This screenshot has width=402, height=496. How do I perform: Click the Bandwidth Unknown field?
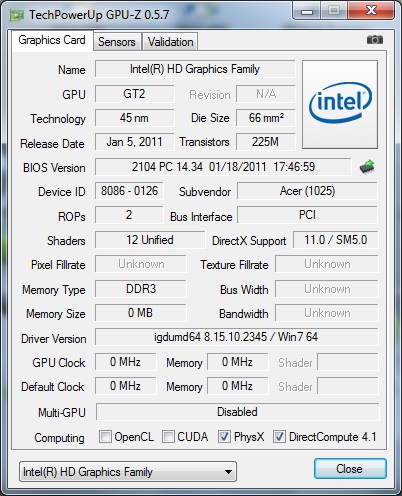point(327,313)
